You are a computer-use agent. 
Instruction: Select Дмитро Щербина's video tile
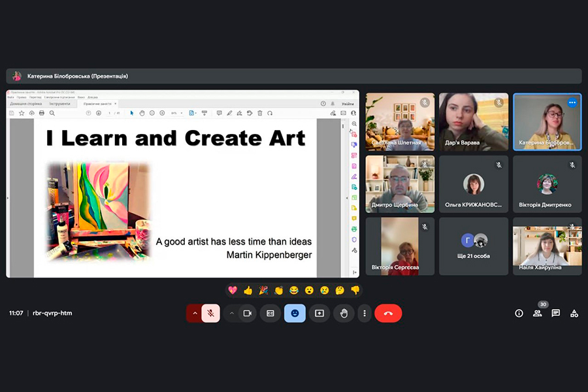click(400, 184)
